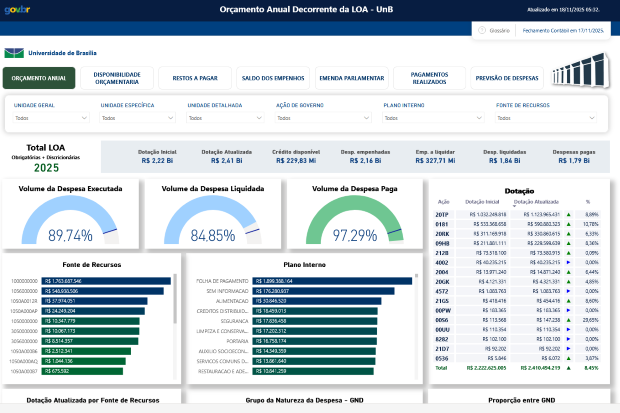Switch to Restos a Pagar tab
This screenshot has height=413, width=620.
pos(194,77)
